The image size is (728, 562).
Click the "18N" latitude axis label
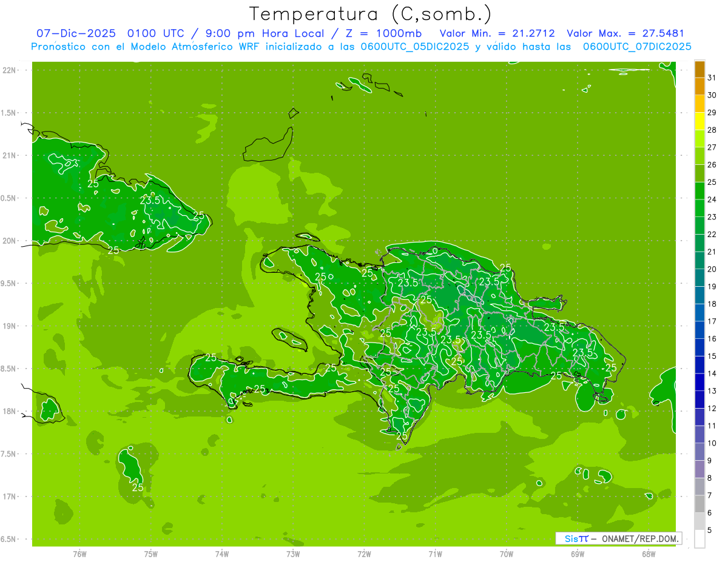[10, 411]
